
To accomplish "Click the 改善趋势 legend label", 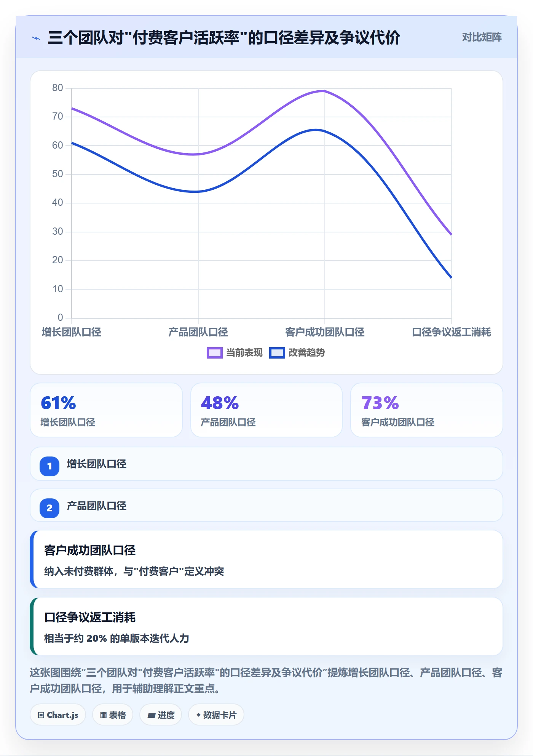I will click(306, 353).
